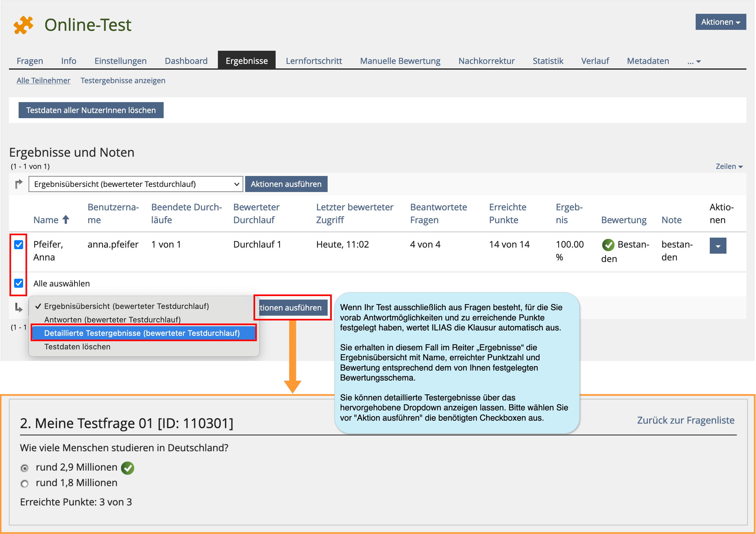Sort by Bewerteter Durchlauf column header

(256, 214)
